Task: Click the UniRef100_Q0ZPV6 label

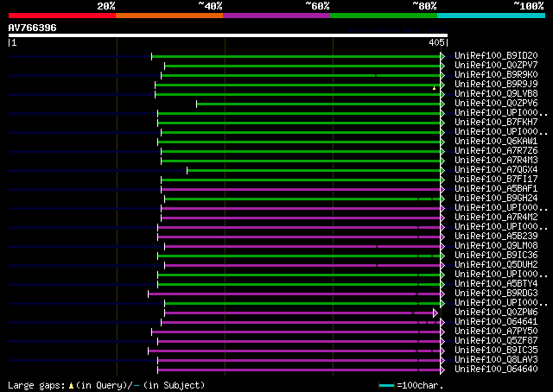Action: [496, 104]
